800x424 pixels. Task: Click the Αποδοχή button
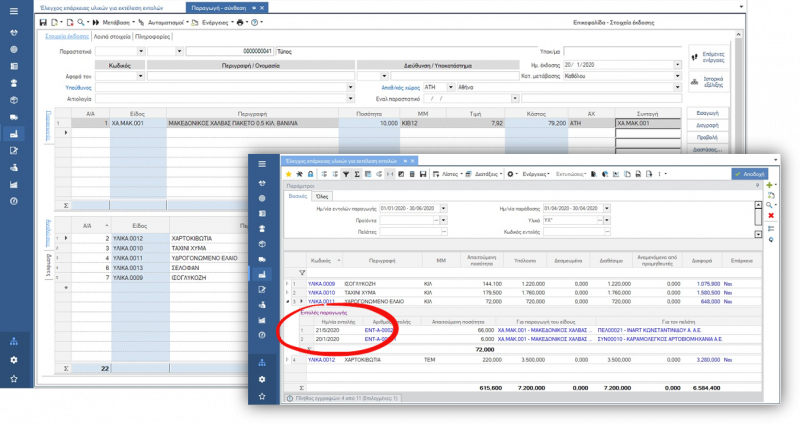749,174
